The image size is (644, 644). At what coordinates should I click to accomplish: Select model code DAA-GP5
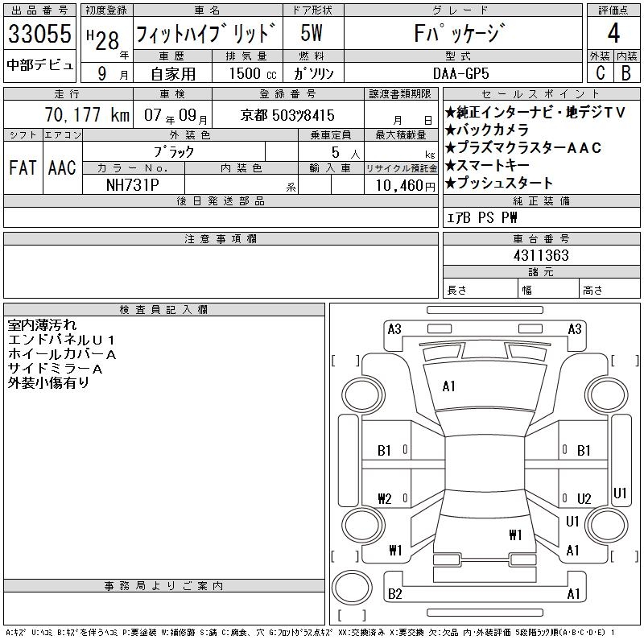461,73
